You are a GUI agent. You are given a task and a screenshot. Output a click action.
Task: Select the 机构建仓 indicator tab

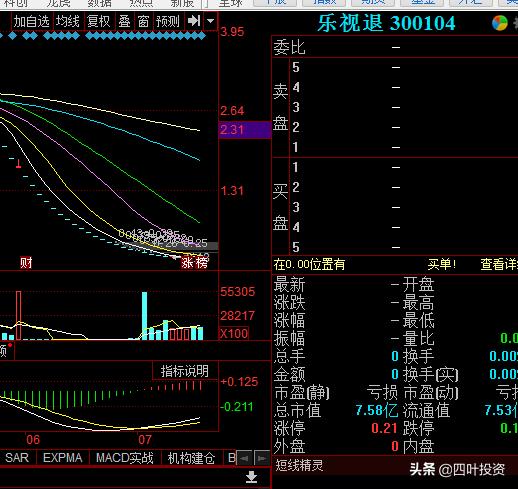tap(191, 458)
